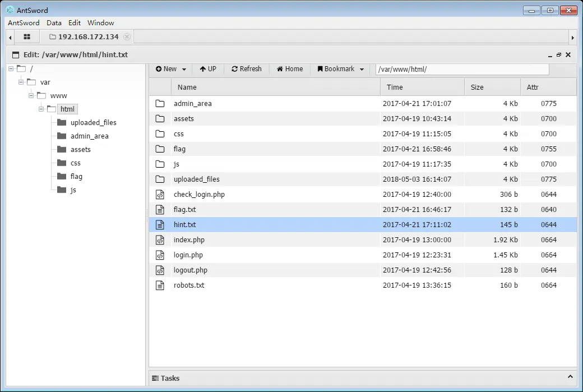Click the flag.txt text file icon

160,210
